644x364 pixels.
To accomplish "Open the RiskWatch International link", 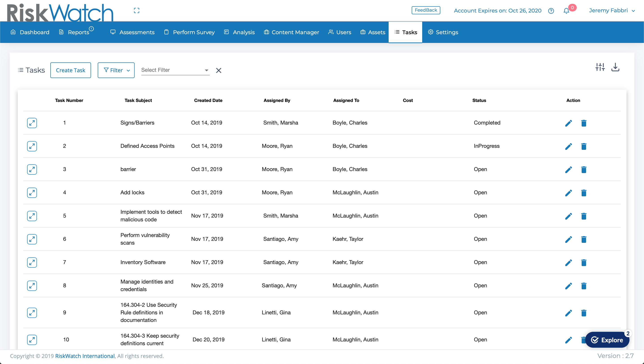I will 85,356.
